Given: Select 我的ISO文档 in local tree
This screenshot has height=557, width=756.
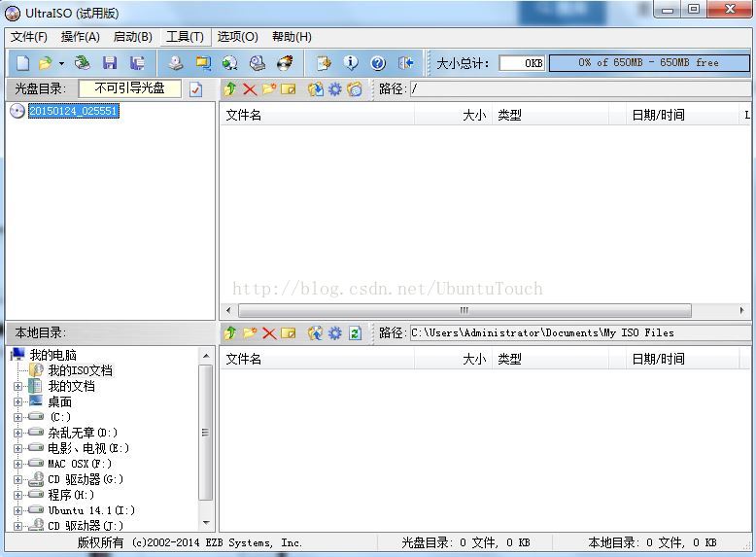Looking at the screenshot, I should 80,370.
